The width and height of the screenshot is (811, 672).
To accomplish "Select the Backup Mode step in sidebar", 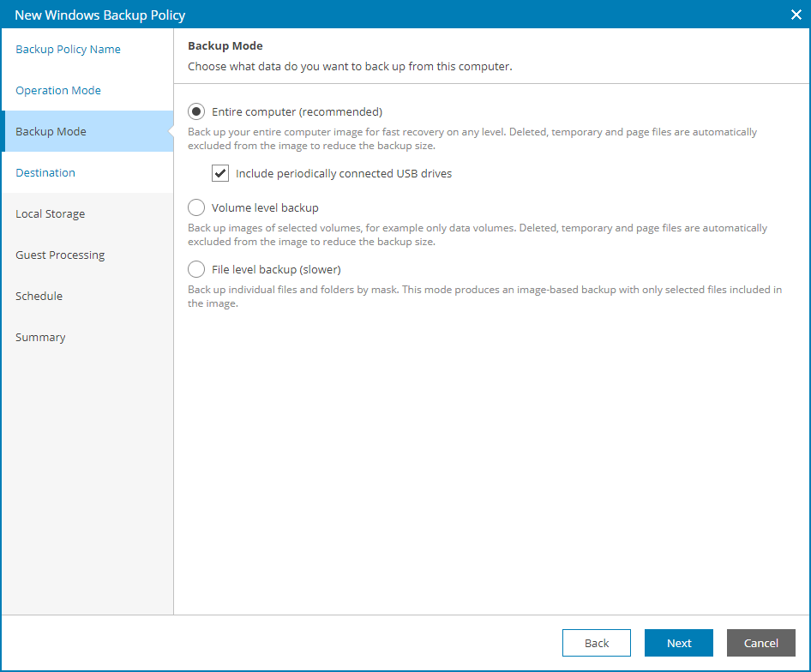I will coord(51,132).
